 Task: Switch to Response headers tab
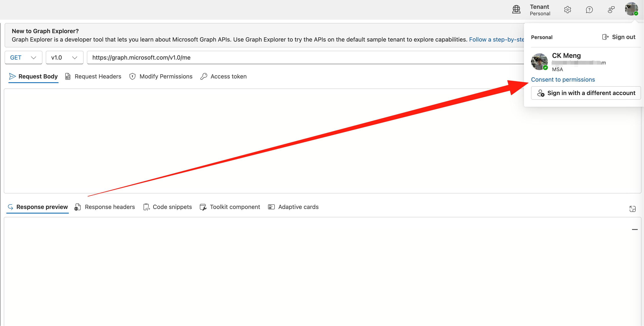point(105,207)
